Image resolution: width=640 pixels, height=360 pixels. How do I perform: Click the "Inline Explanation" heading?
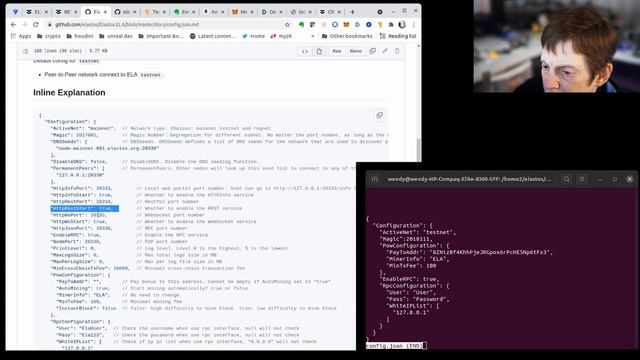[x=69, y=93]
